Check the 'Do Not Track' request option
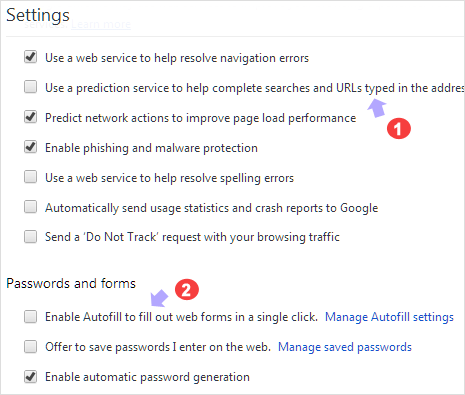465x395 pixels. (30, 237)
